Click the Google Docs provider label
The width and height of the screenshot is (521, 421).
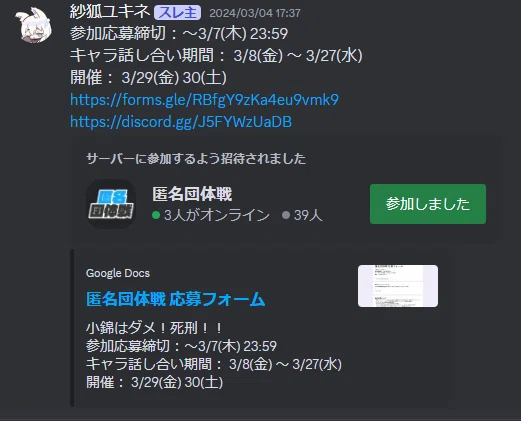(x=118, y=273)
